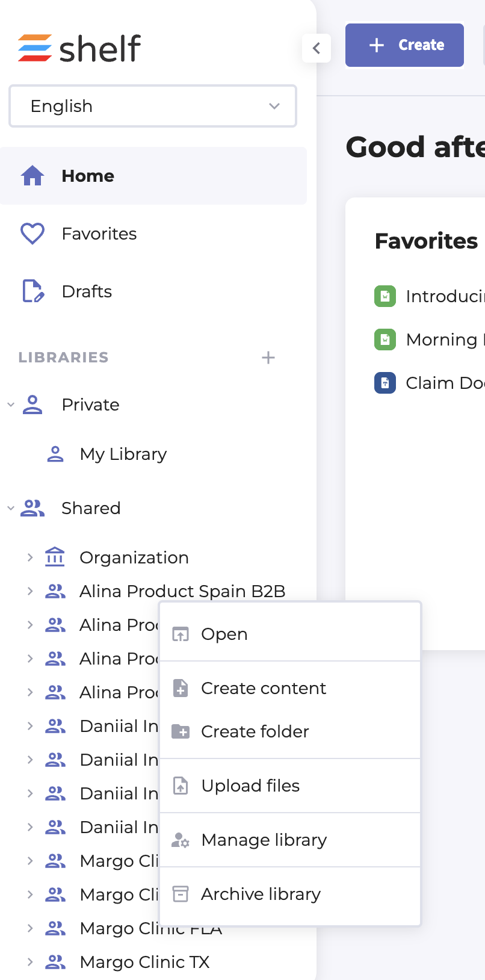This screenshot has height=980, width=485.
Task: Collapse the Private libraries section
Action: (11, 405)
